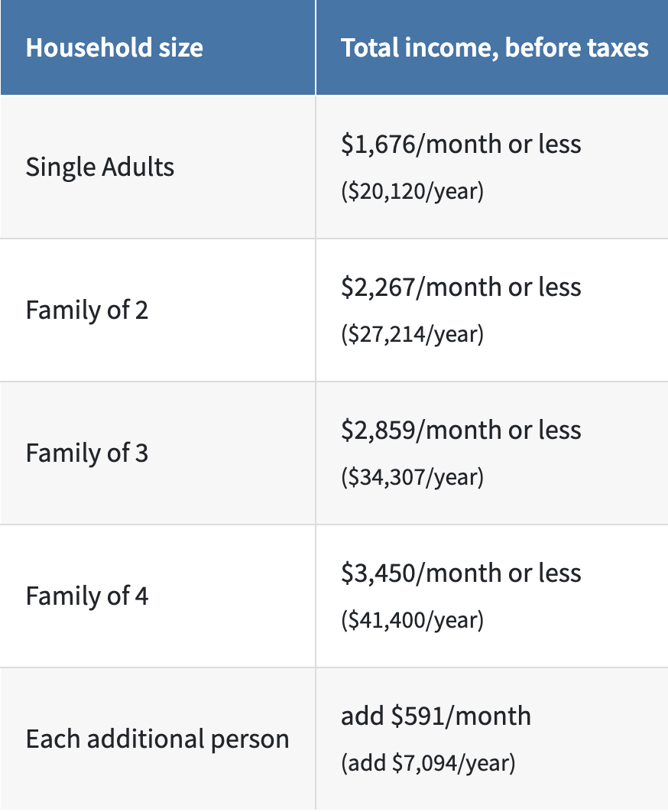Click the word Adults in first row

click(x=138, y=167)
